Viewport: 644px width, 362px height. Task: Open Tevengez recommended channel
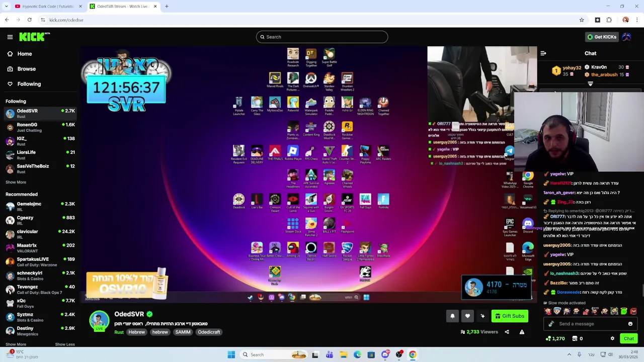(40, 290)
